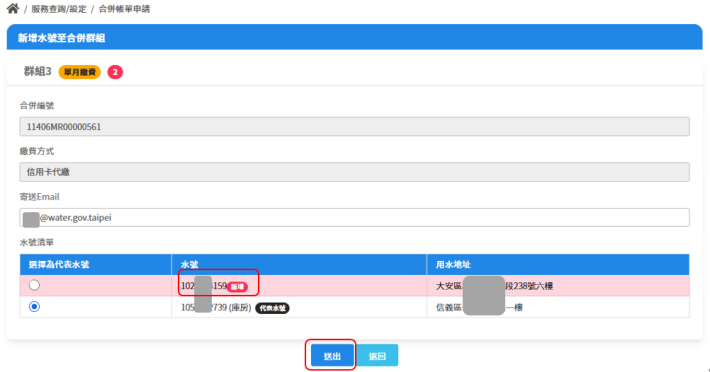This screenshot has width=710, height=372.
Task: Click the 用水地址 column header
Action: (558, 264)
